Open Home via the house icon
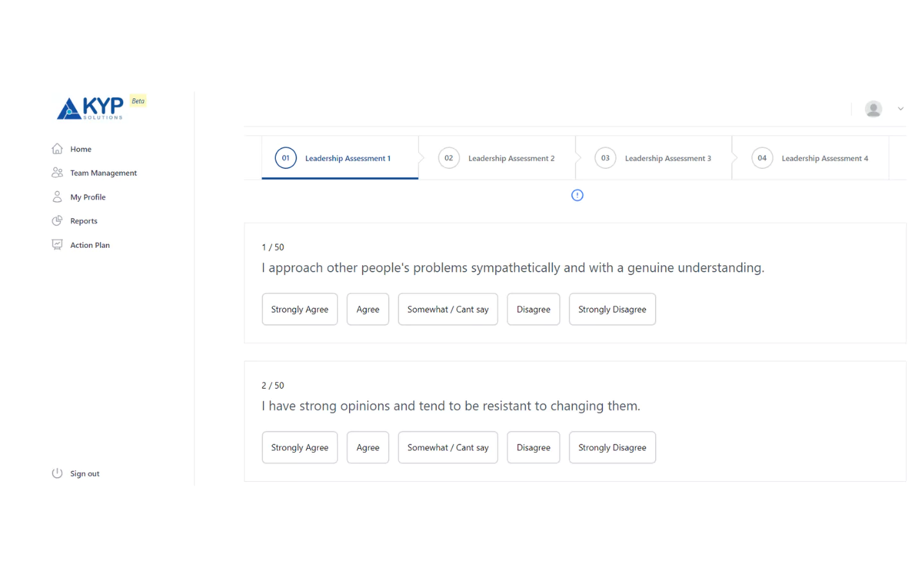The width and height of the screenshot is (924, 578). pos(57,149)
